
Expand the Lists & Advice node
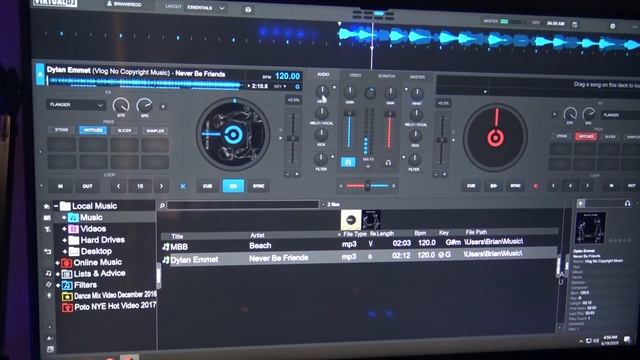coord(58,273)
